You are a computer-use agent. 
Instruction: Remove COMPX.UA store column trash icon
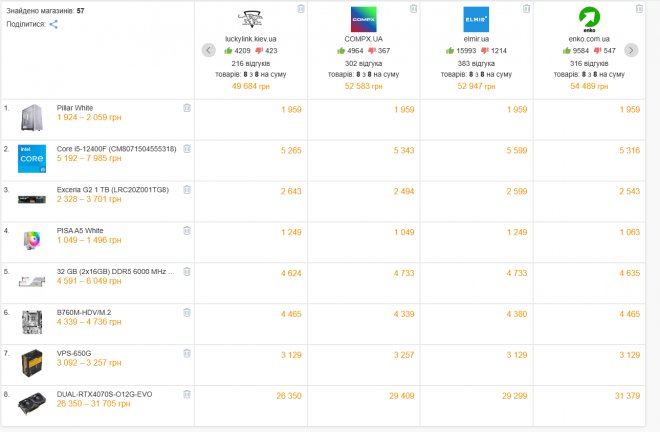[414, 9]
